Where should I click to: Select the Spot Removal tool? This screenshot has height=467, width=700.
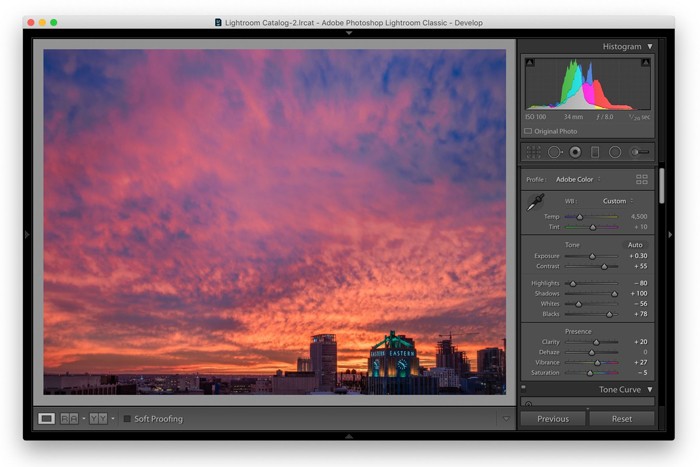coord(555,152)
